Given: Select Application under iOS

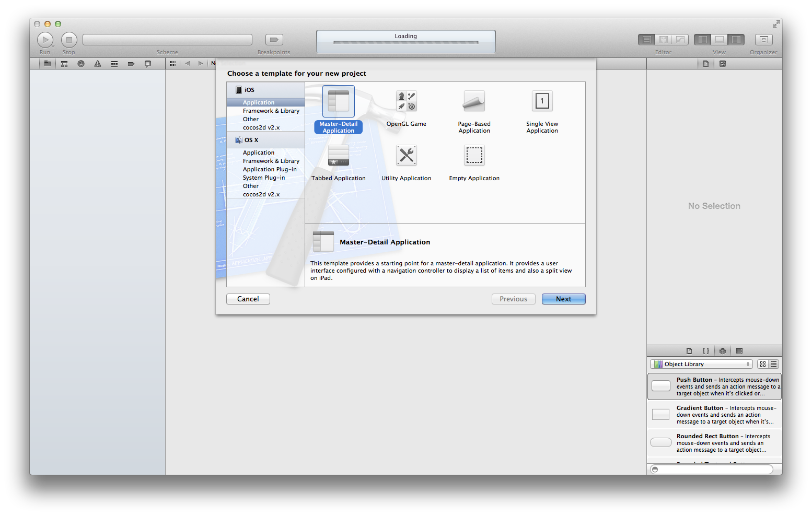Looking at the screenshot, I should point(265,102).
